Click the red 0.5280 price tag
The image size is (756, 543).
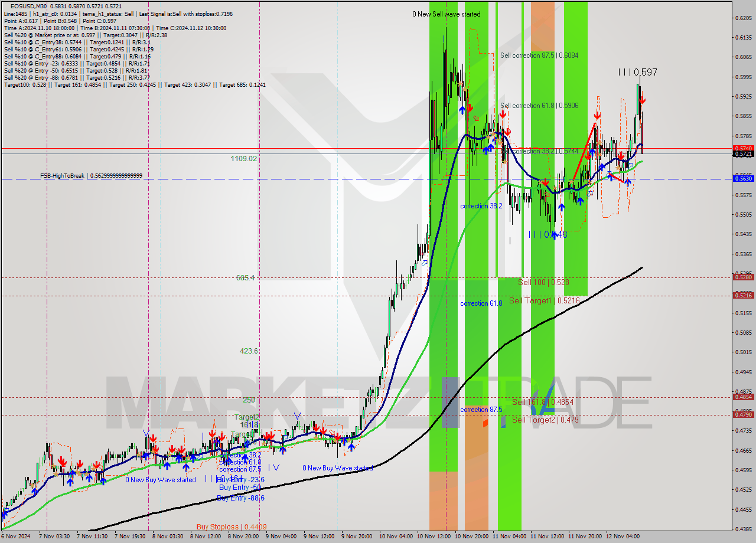(743, 277)
